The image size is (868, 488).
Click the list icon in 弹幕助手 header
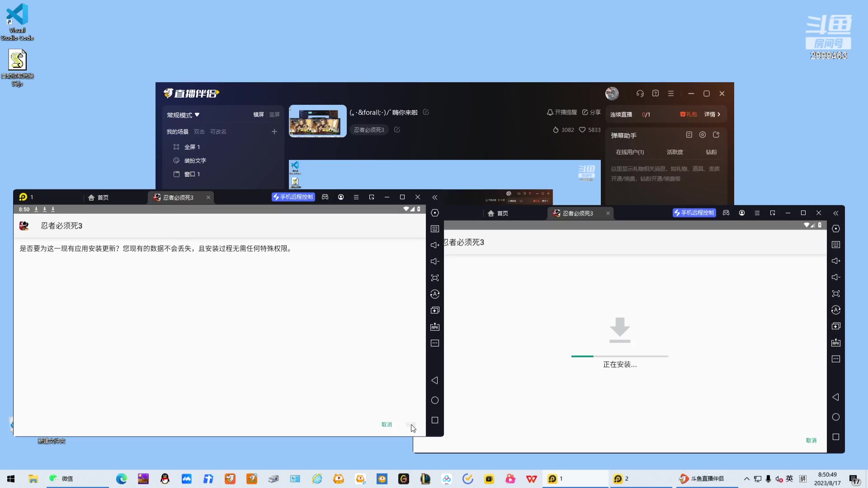click(x=689, y=135)
